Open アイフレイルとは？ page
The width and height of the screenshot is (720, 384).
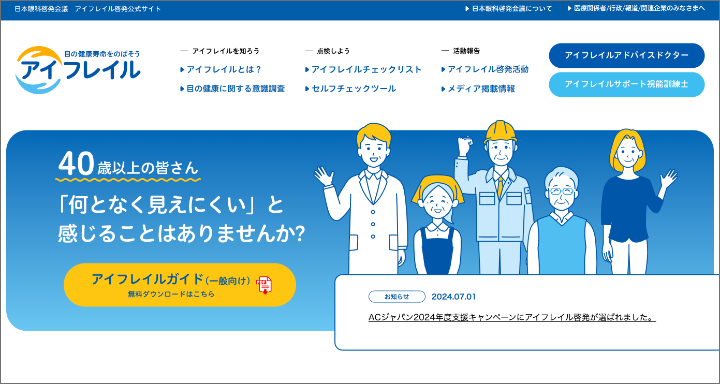tap(221, 70)
